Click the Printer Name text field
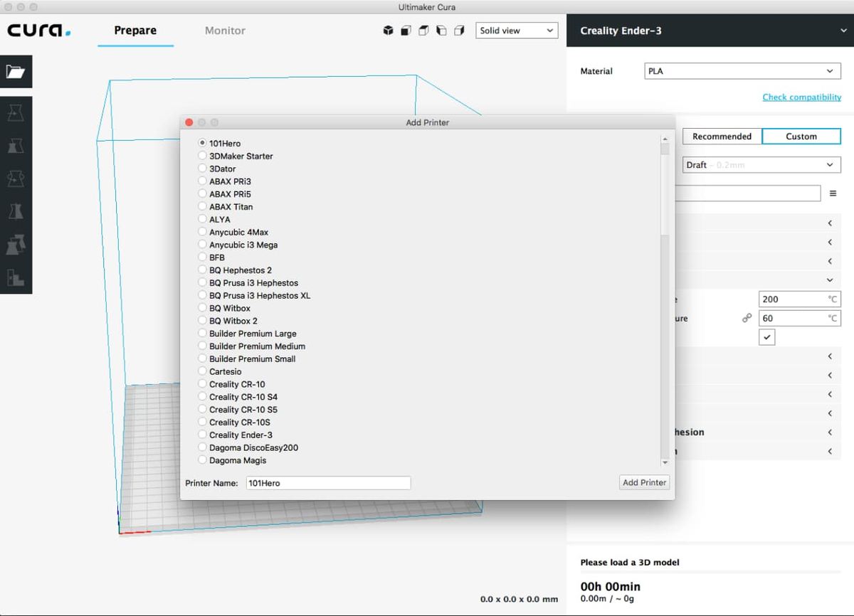The image size is (854, 616). click(x=328, y=483)
